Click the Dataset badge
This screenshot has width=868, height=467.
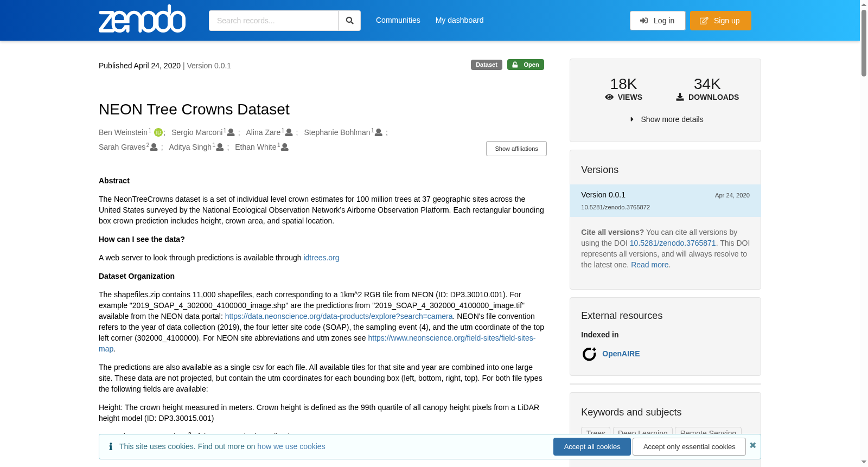(x=487, y=65)
